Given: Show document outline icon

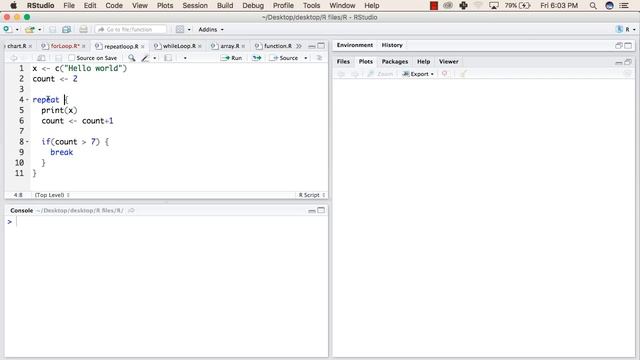Looking at the screenshot, I should pos(319,58).
